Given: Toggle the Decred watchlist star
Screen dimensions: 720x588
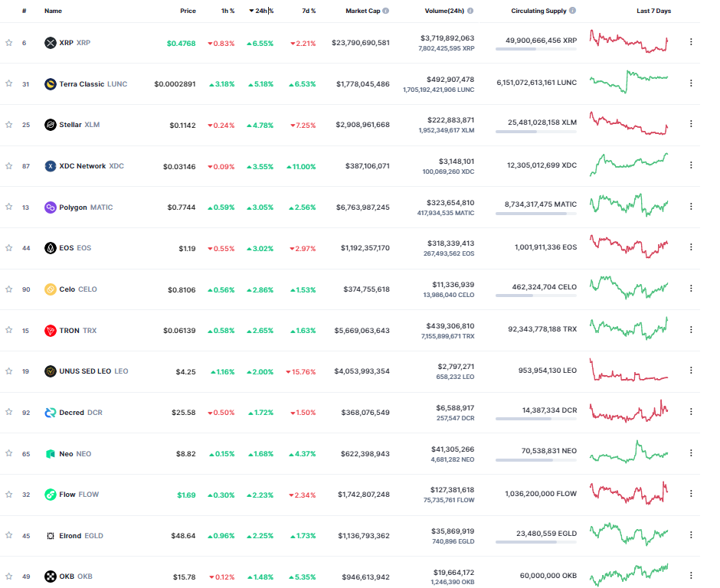Looking at the screenshot, I should tap(8, 412).
